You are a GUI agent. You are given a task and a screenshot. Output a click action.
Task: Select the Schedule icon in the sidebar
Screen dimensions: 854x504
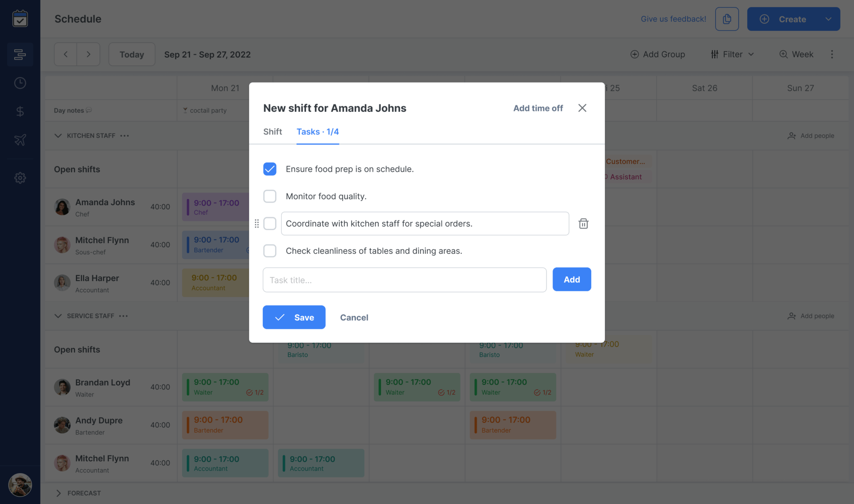point(20,54)
